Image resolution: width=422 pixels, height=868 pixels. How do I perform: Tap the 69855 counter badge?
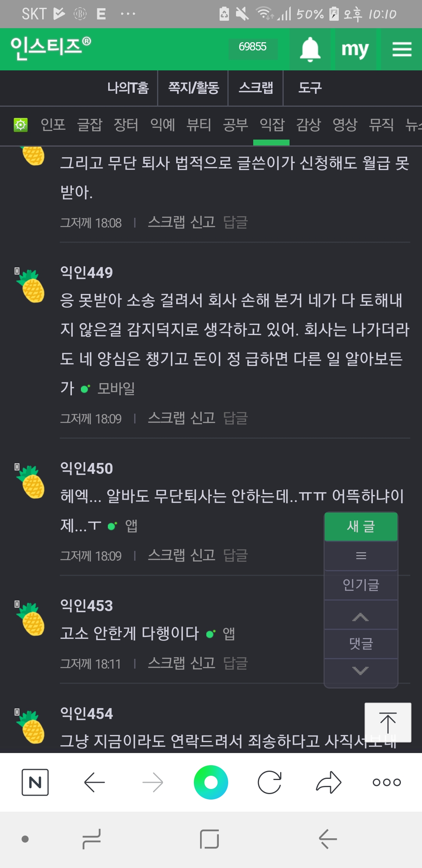pyautogui.click(x=252, y=47)
